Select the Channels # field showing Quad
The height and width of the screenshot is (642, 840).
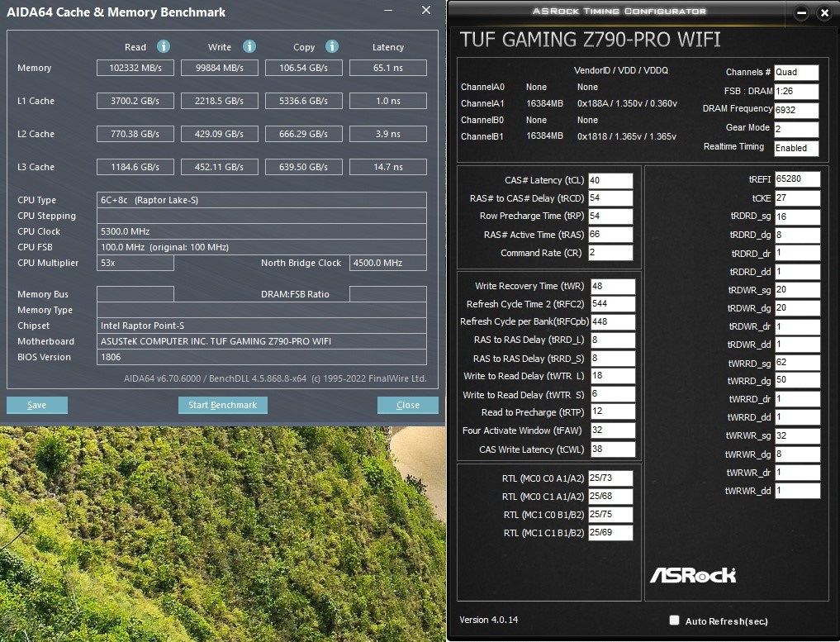796,73
